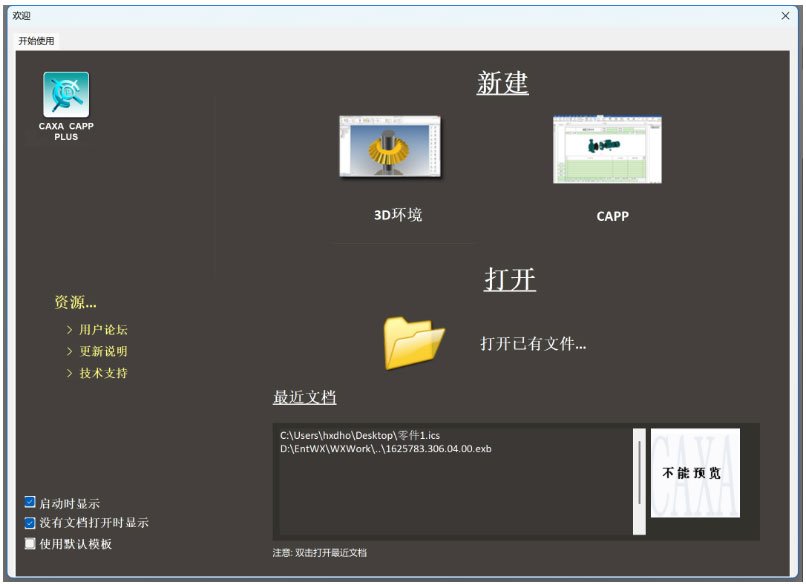The image size is (806, 585).
Task: Close the 欢迎 dialog window
Action: pyautogui.click(x=785, y=16)
